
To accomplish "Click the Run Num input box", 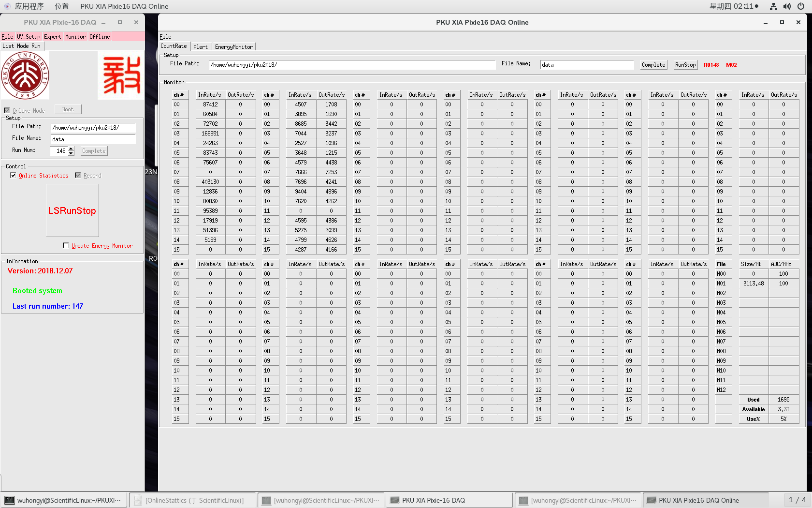I will coord(58,151).
